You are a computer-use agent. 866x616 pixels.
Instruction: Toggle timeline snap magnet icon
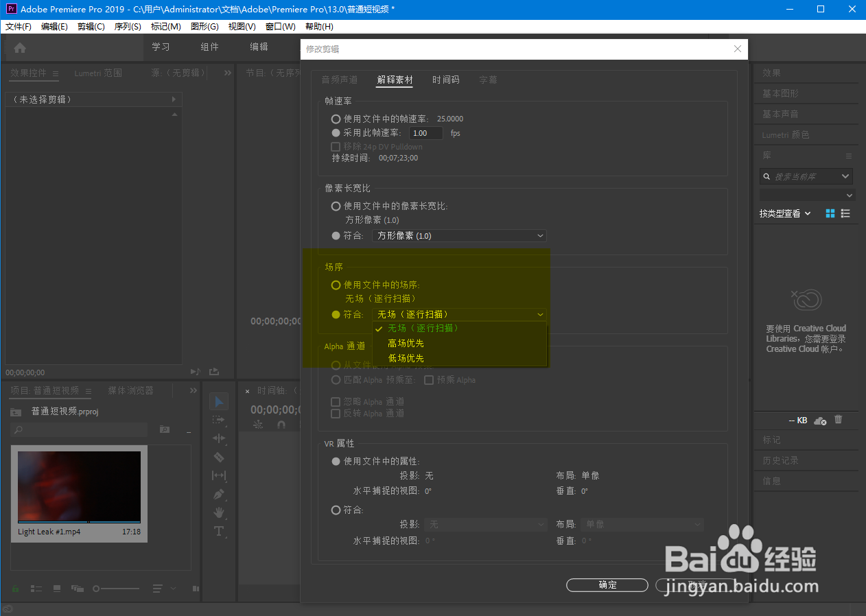click(280, 425)
